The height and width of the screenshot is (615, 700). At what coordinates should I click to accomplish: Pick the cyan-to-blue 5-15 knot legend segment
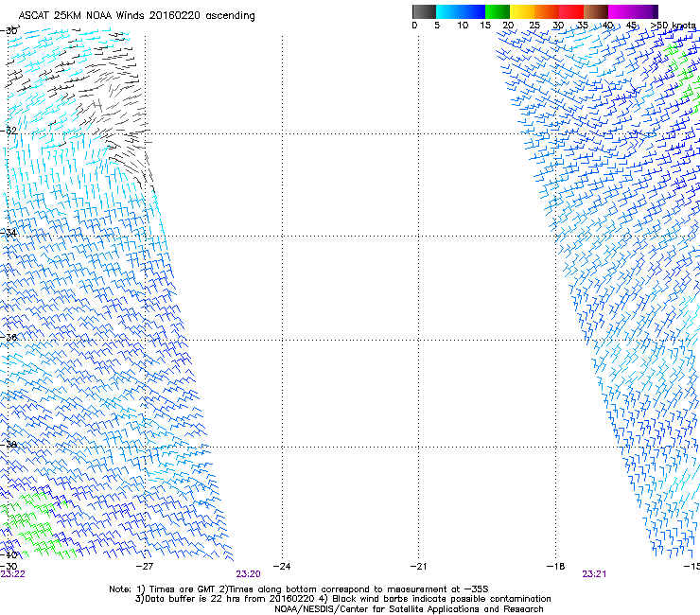(x=461, y=11)
